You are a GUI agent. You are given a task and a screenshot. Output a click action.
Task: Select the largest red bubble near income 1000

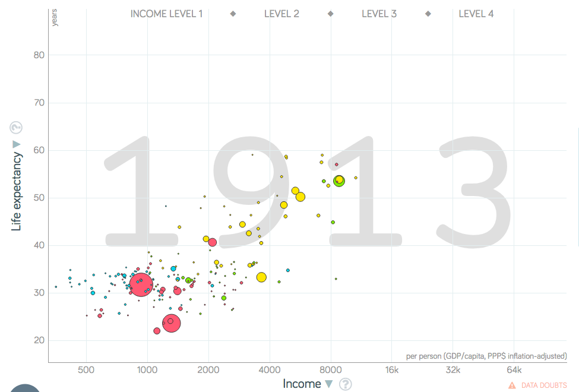[141, 284]
